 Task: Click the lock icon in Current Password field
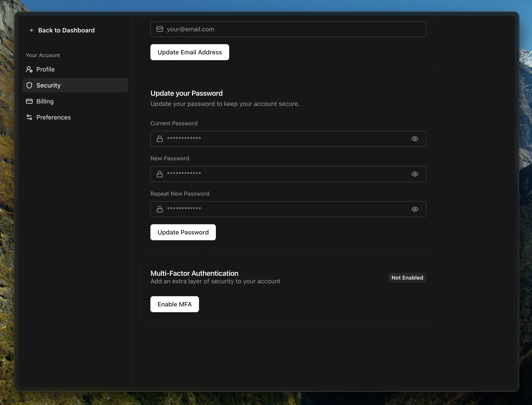(x=160, y=139)
